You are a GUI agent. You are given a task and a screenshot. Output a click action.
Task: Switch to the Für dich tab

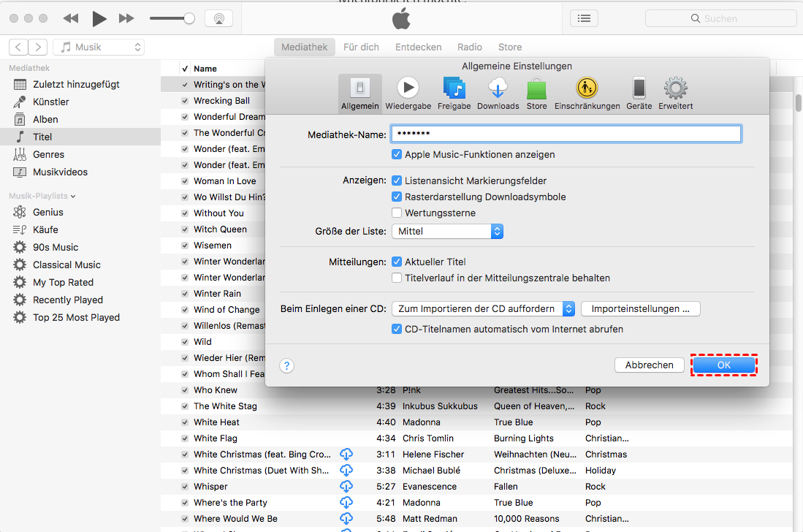[x=361, y=47]
